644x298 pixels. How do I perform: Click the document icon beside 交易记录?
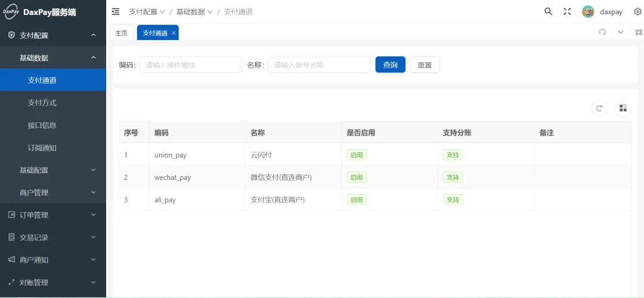tap(11, 237)
